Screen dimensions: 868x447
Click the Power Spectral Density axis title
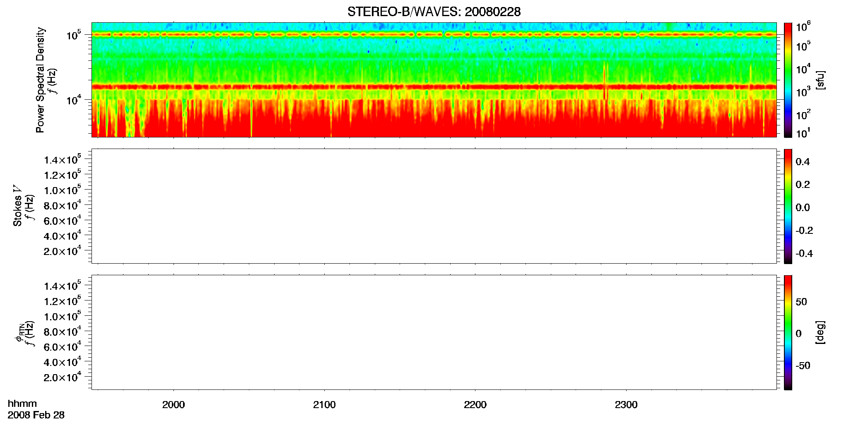40,80
